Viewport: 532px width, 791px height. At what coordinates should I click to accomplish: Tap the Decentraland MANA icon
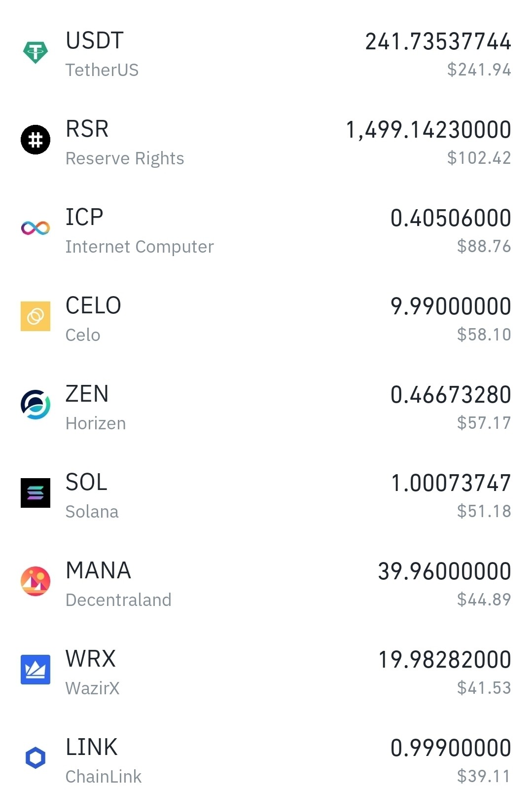pos(35,581)
